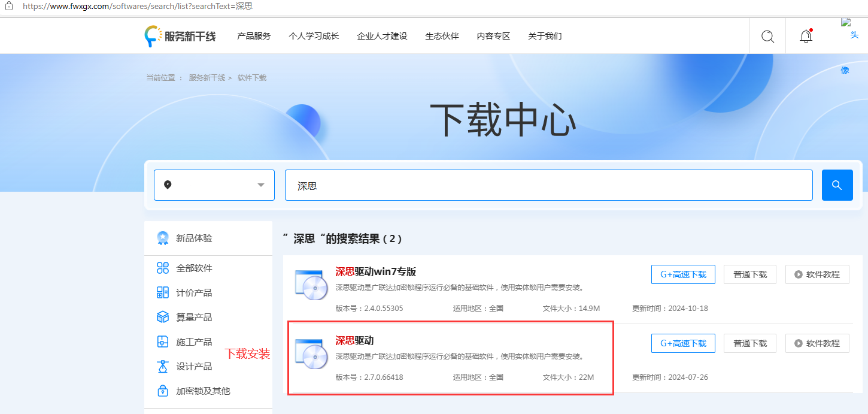868x414 pixels.
Task: Click the 软件下载 breadcrumb link
Action: tap(252, 78)
